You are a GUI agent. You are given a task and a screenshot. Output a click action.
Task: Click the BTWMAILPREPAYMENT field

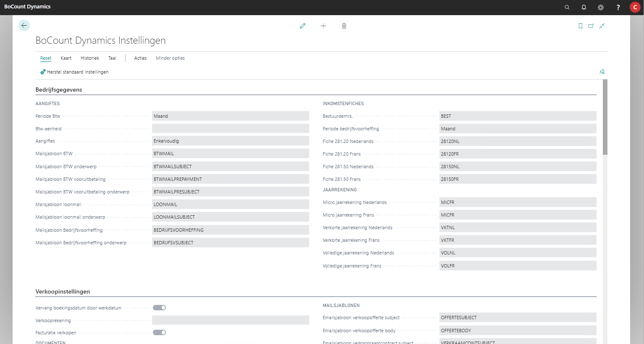231,179
